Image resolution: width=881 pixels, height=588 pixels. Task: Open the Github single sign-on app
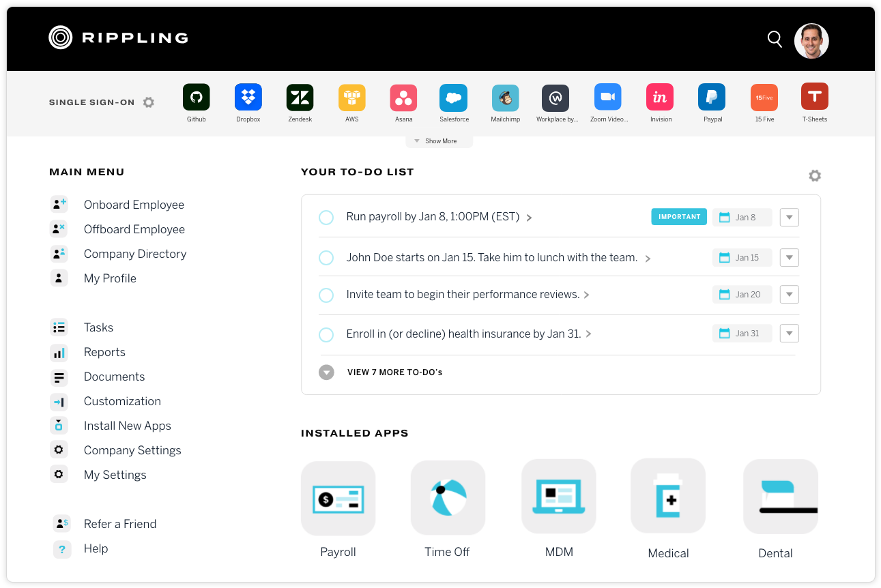click(x=197, y=97)
